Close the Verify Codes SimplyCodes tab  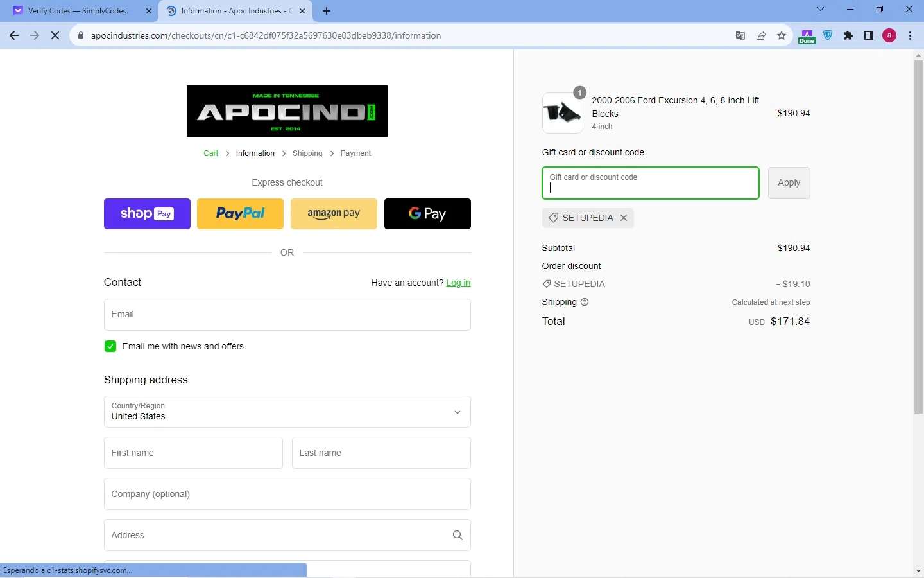(149, 11)
